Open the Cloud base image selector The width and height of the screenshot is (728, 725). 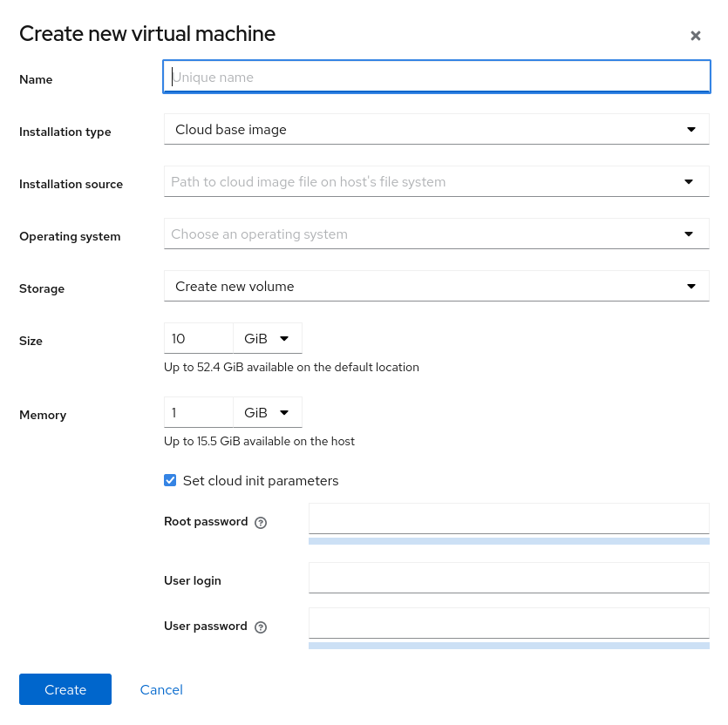point(436,128)
